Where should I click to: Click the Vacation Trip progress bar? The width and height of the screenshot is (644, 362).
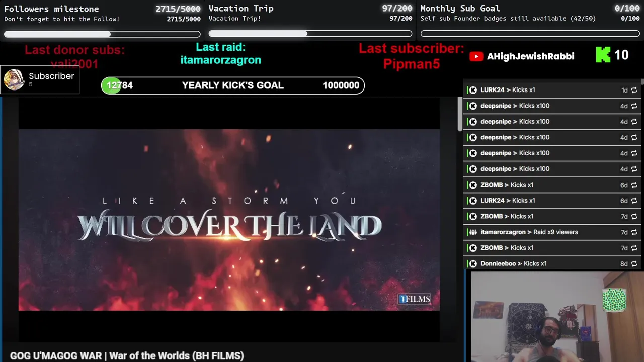tap(310, 34)
